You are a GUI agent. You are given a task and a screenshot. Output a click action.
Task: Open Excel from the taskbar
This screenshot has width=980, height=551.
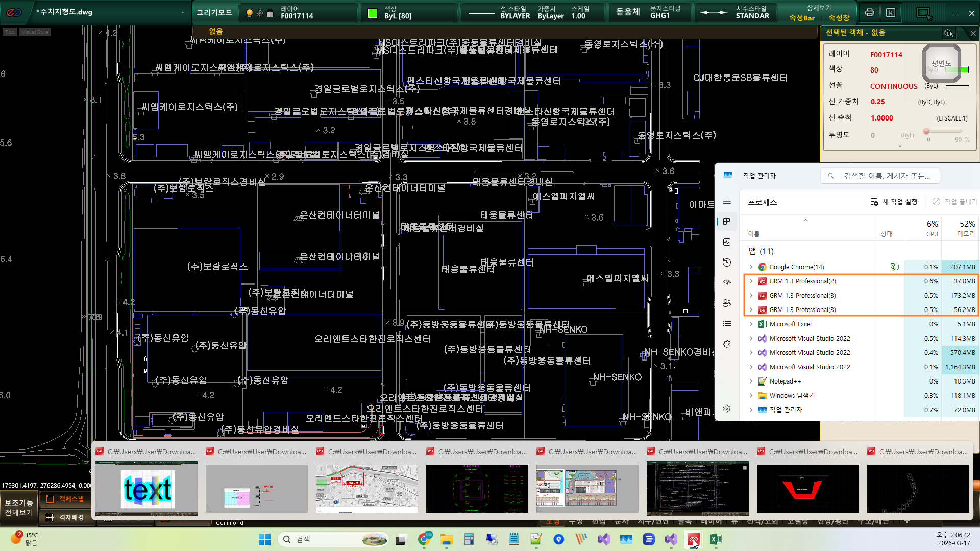716,539
